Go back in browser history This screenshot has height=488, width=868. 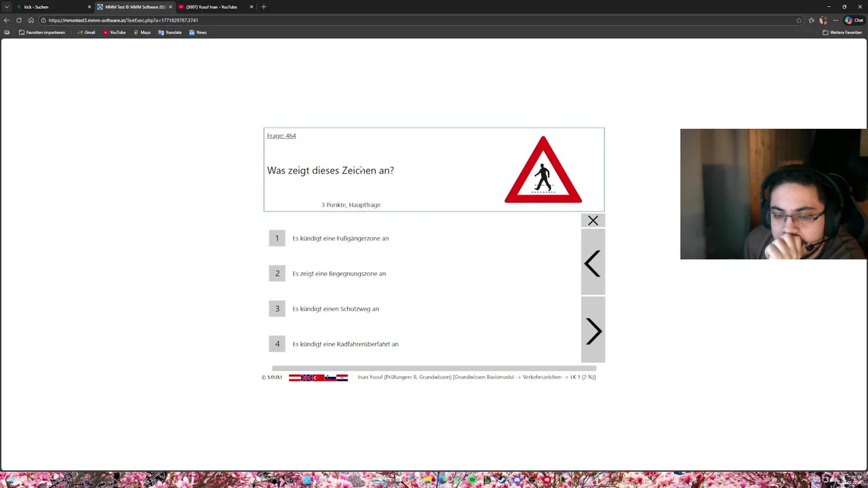coord(7,20)
